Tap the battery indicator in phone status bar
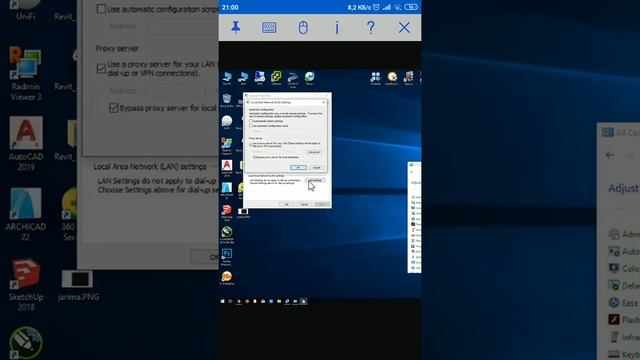 click(411, 7)
